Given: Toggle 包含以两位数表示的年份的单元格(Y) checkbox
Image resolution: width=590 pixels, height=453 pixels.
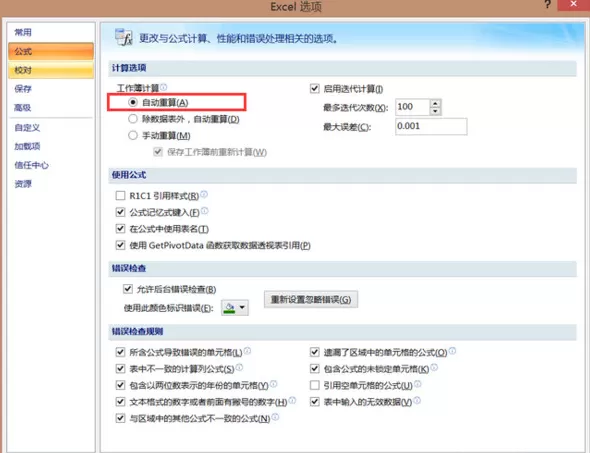Looking at the screenshot, I should pos(120,385).
